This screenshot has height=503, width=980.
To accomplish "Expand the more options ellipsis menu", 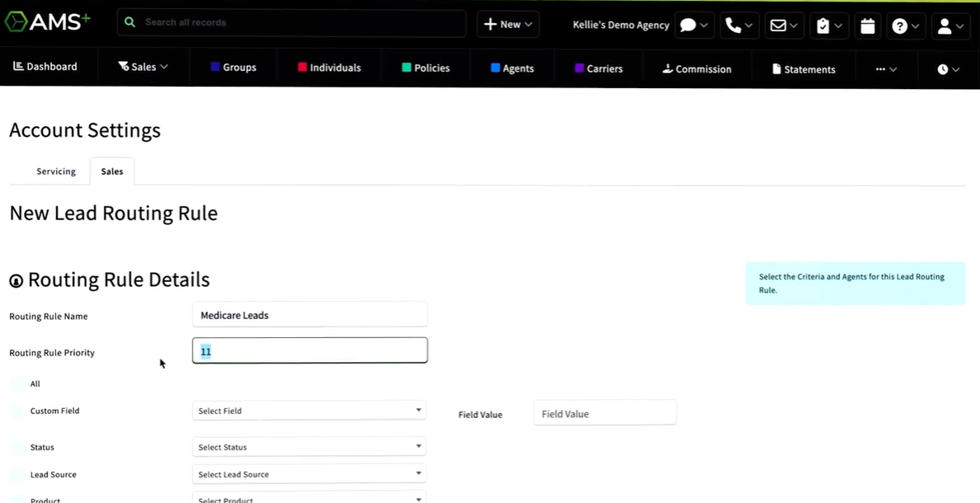I will click(x=886, y=69).
